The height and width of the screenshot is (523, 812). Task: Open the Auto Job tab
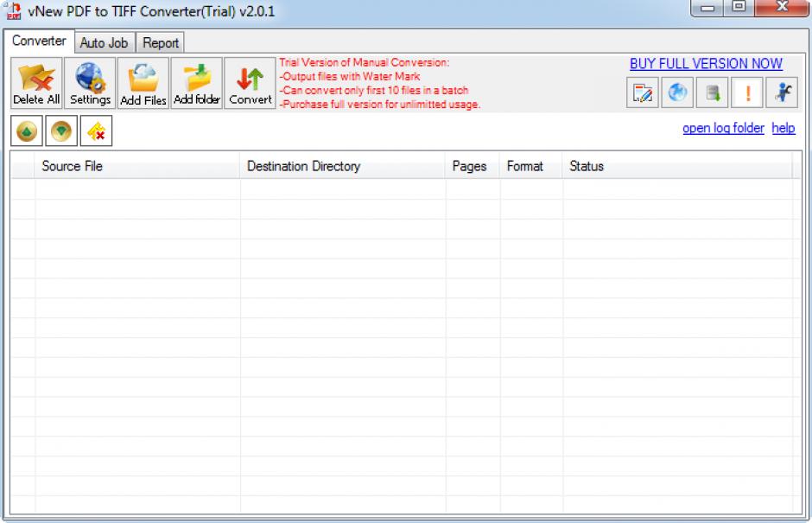[104, 43]
